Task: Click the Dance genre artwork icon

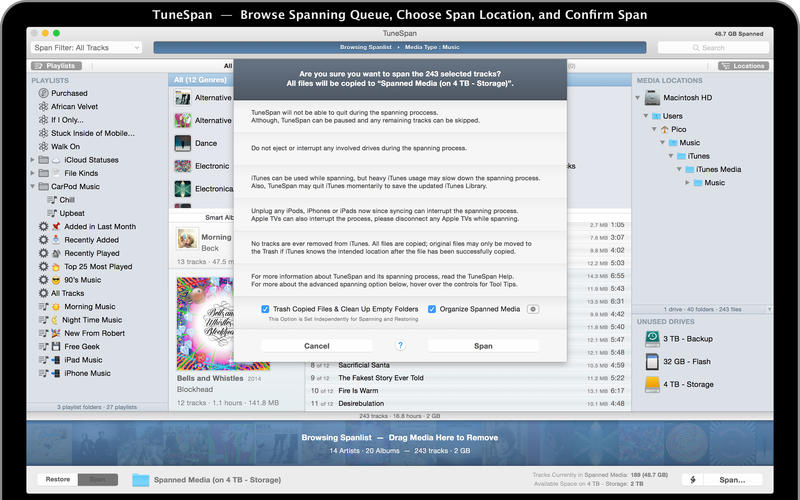Action: coord(183,143)
